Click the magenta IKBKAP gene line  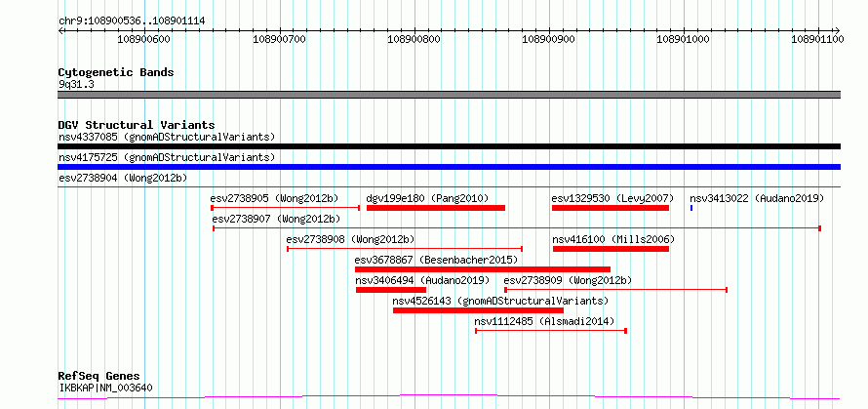449,397
